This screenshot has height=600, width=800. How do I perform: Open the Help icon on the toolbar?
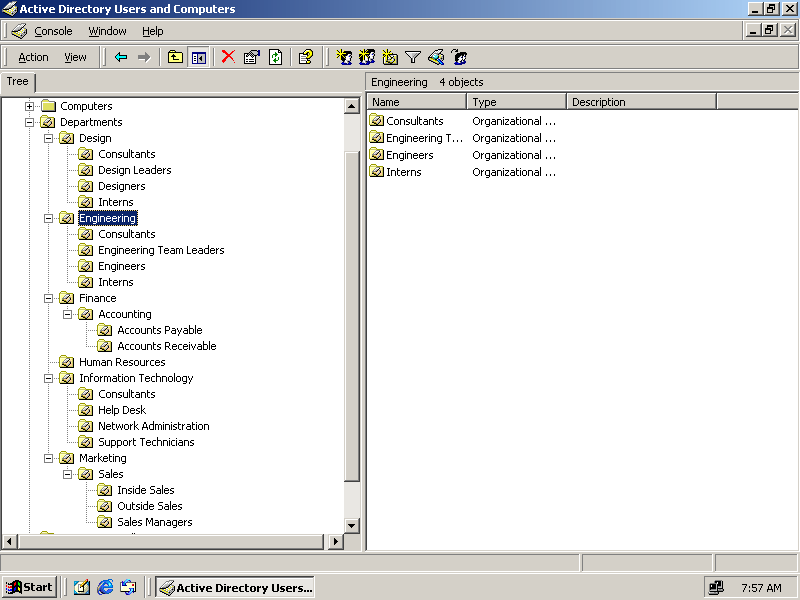304,57
